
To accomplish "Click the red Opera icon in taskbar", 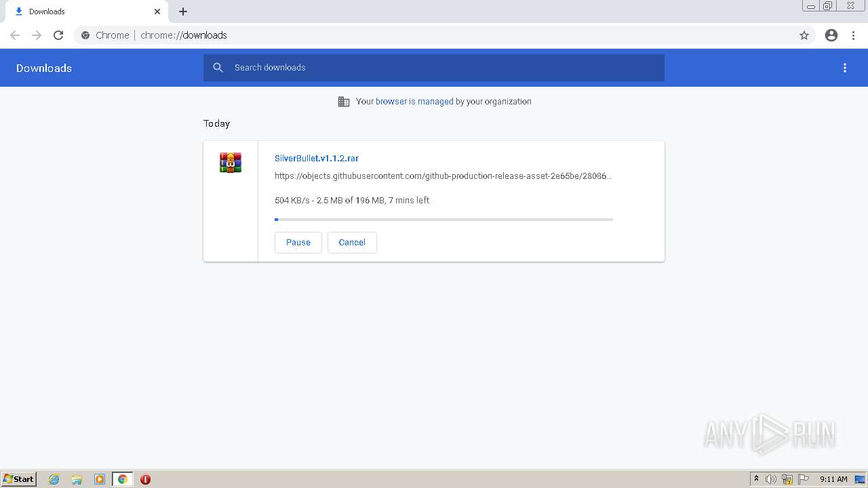I will [145, 479].
